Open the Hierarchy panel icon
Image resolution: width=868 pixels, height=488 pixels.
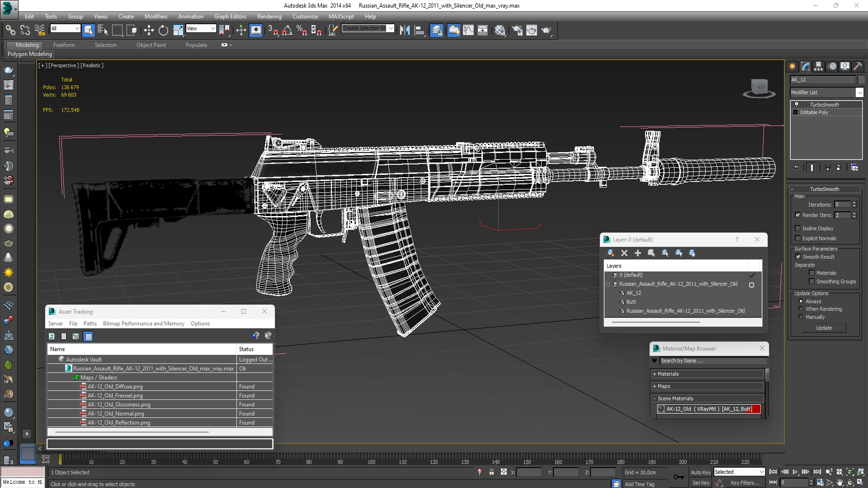[819, 66]
